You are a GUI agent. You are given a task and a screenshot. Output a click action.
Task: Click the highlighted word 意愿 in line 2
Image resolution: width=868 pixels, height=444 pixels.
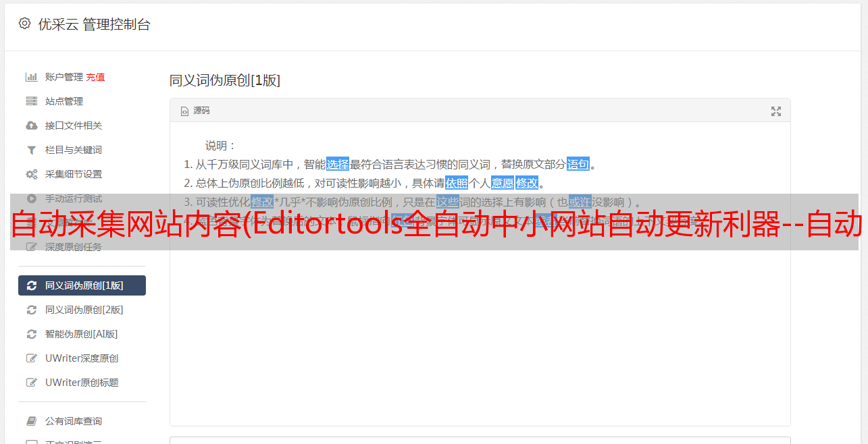click(x=502, y=183)
